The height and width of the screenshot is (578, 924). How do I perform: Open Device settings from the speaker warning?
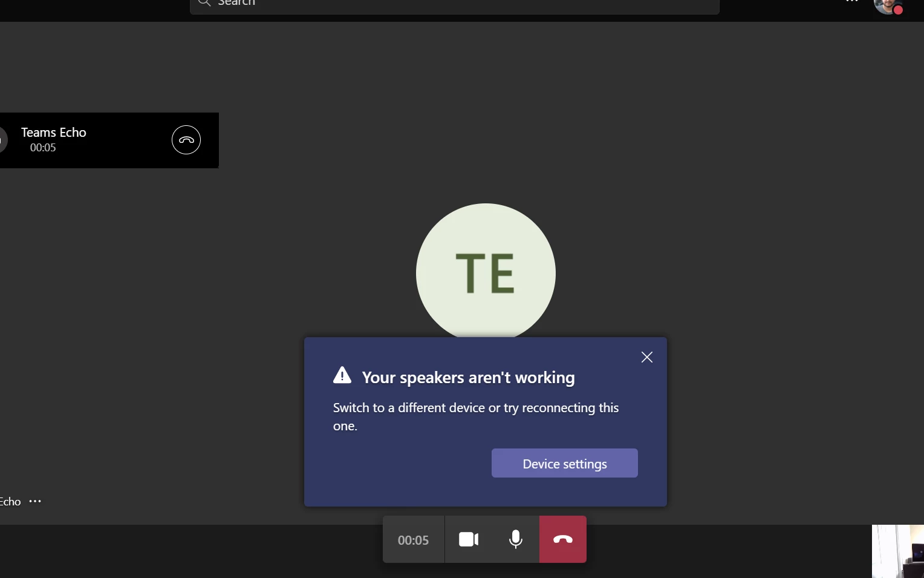[x=564, y=463]
